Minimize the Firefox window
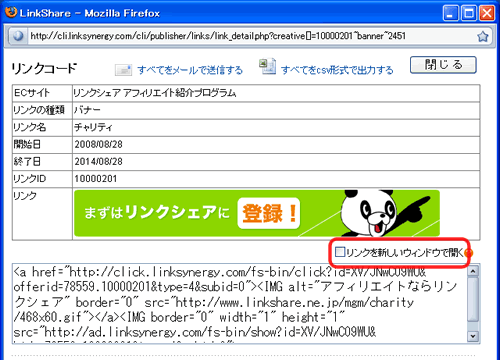The image size is (500, 360). tap(451, 14)
